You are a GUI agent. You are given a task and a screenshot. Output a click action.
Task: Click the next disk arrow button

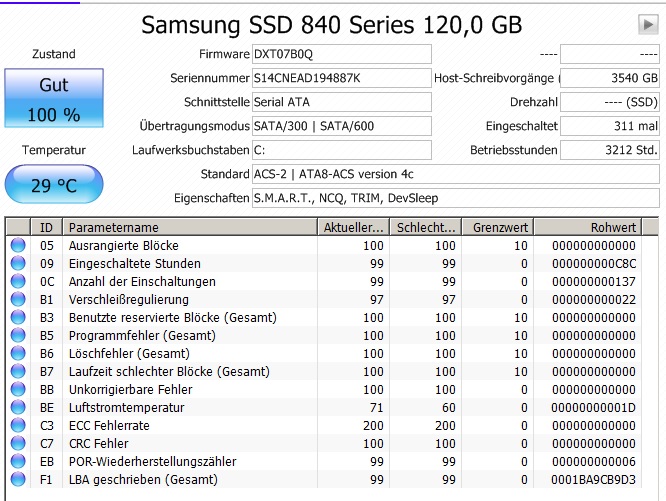coord(648,24)
